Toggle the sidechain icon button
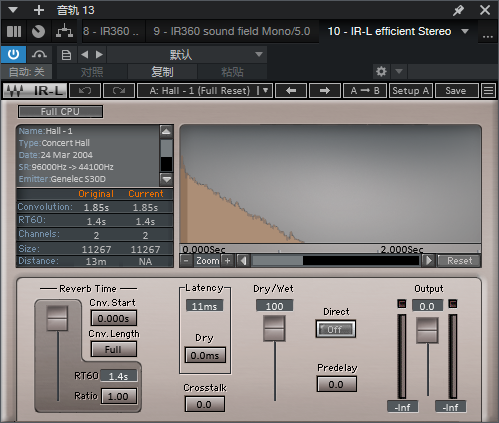The height and width of the screenshot is (423, 499). coord(39,54)
